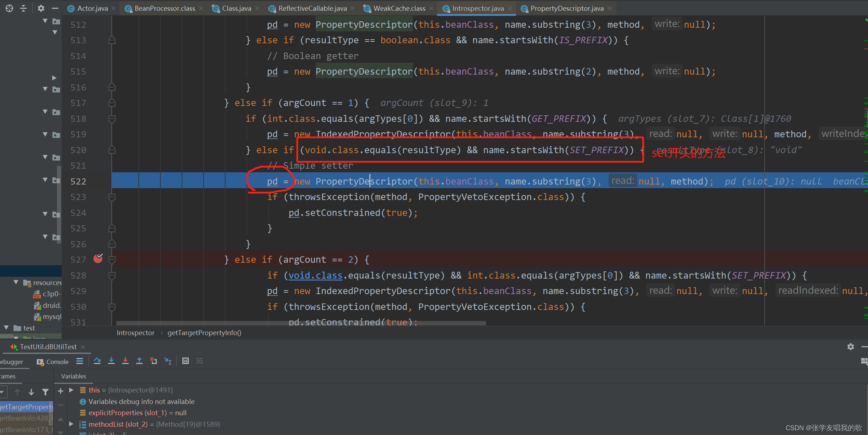Viewport: 868px width, 435px height.
Task: Expand the 'this' Introspector variable node
Action: (x=71, y=390)
